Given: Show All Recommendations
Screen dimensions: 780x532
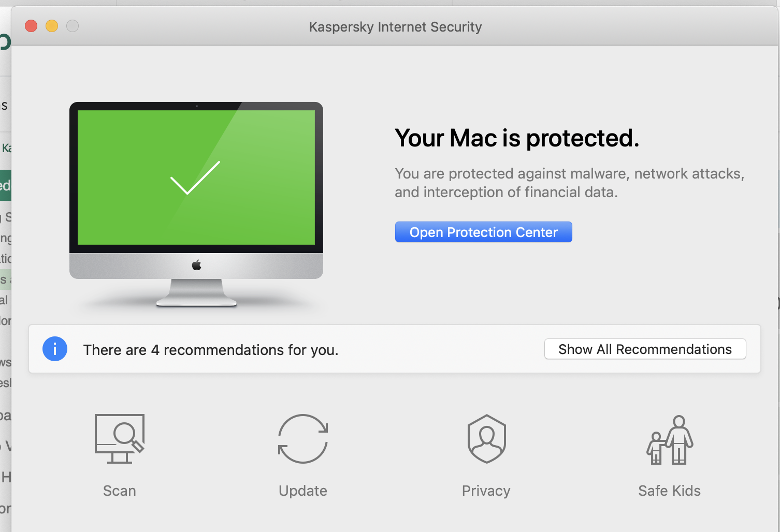Looking at the screenshot, I should click(645, 349).
